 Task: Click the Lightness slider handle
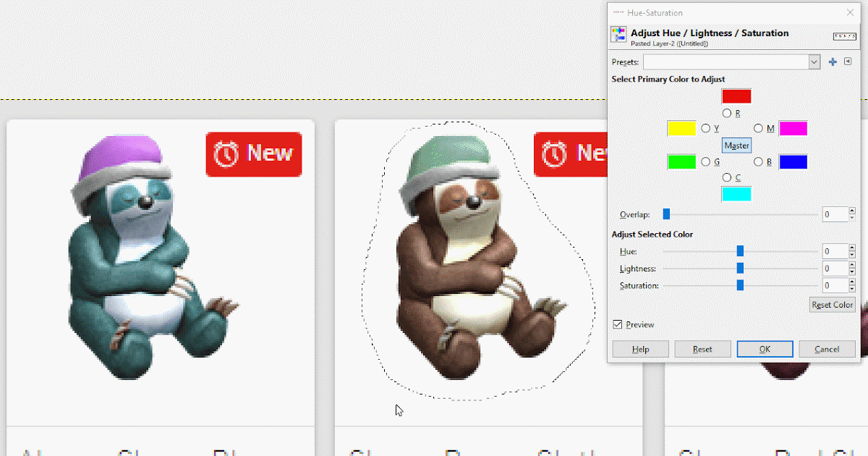point(740,268)
